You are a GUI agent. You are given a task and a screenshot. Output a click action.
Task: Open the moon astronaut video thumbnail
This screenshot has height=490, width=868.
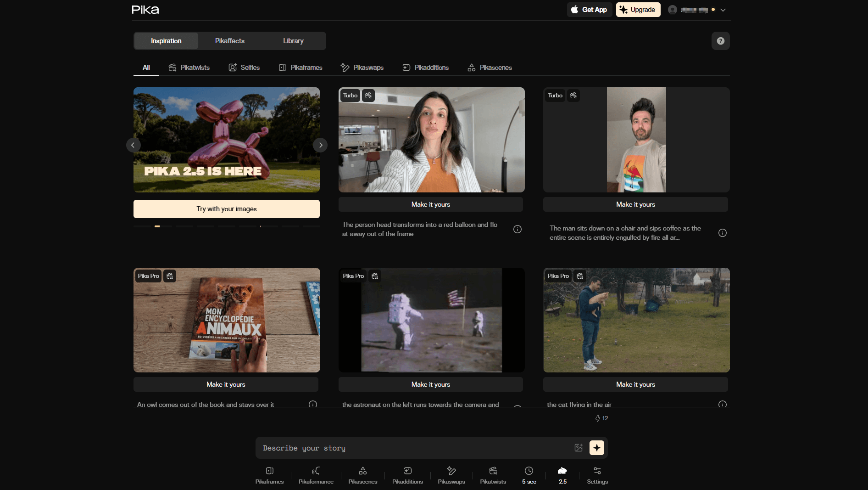431,320
